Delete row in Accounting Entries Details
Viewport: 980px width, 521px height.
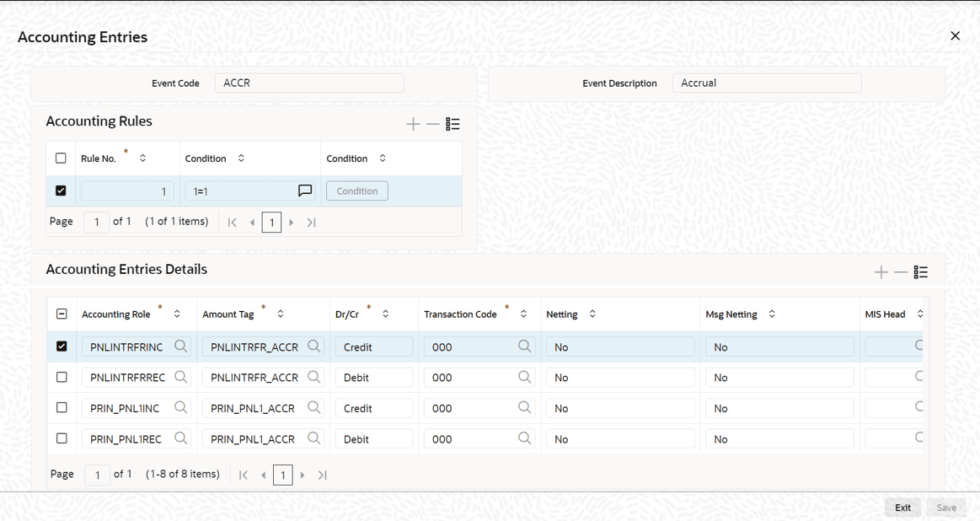coord(901,272)
